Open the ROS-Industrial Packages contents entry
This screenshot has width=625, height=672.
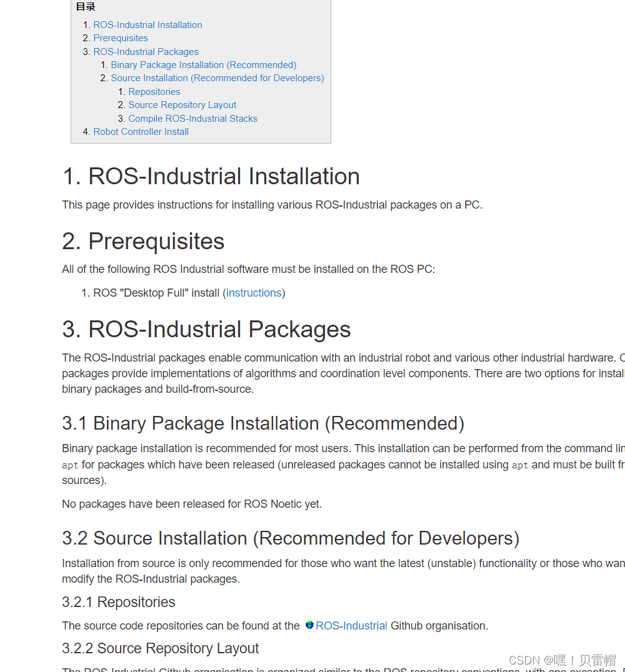tap(146, 51)
